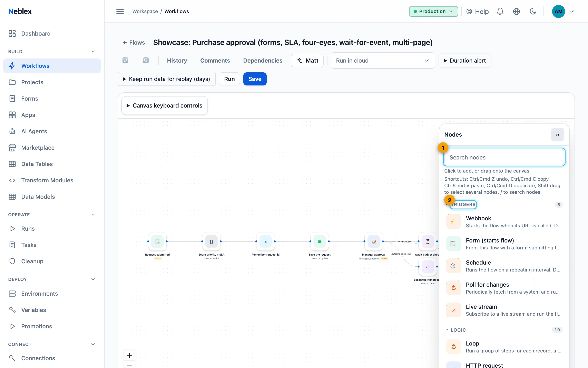Click the redo icon in the toolbar

point(146,60)
